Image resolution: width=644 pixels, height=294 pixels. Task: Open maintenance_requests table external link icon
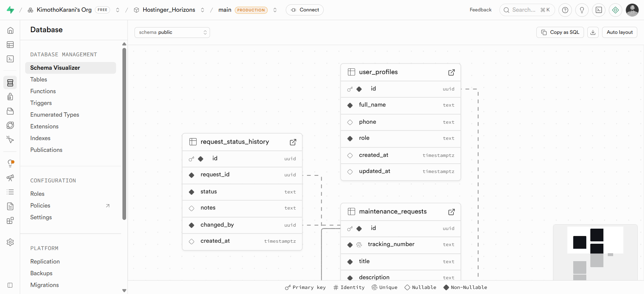pyautogui.click(x=451, y=212)
